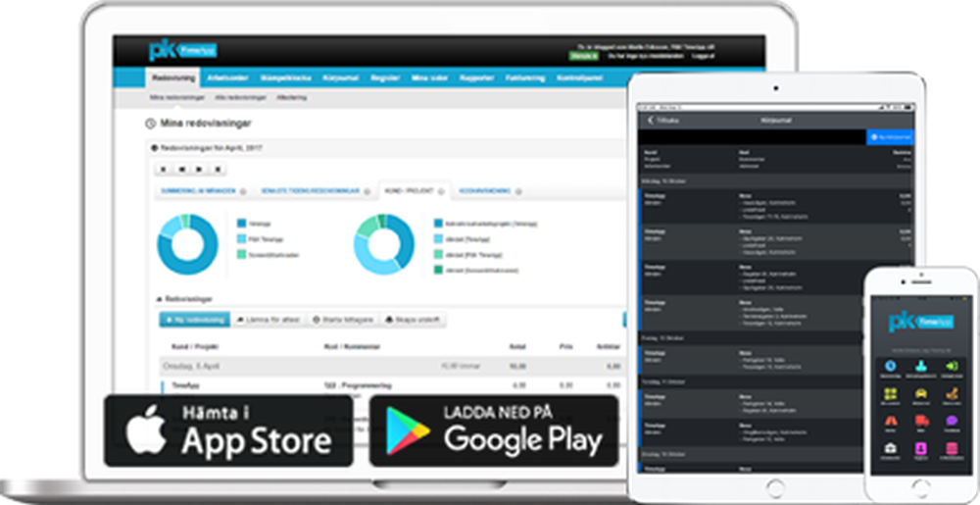
Task: Tap the pink stacked-list icon on phone
Action: pyautogui.click(x=953, y=448)
